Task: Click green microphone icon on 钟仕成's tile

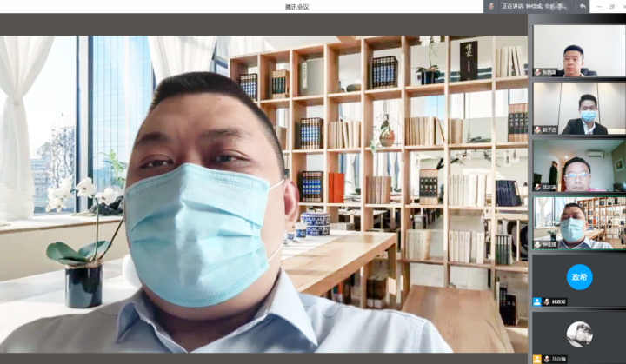Action: (x=537, y=244)
